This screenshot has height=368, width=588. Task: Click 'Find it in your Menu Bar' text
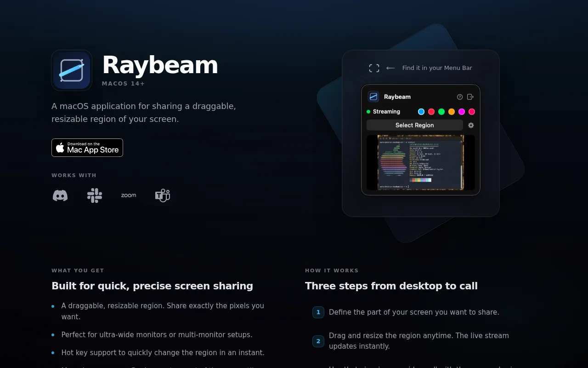coord(437,68)
